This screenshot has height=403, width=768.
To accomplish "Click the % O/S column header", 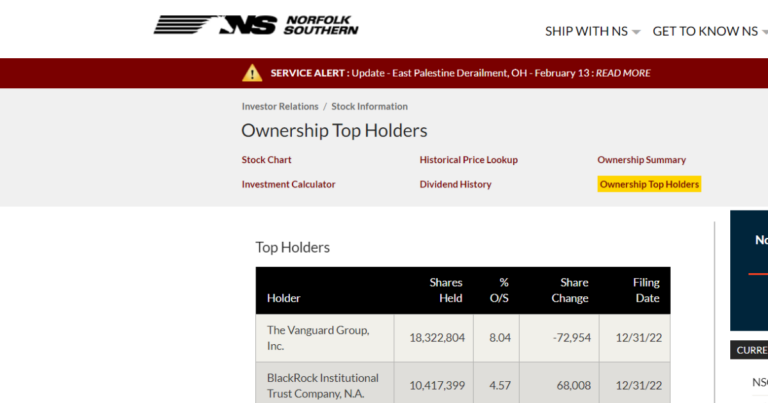I will tap(499, 290).
